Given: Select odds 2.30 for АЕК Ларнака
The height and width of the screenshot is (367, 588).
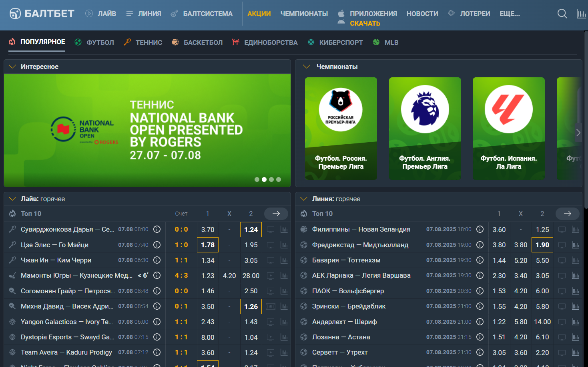Looking at the screenshot, I should [x=499, y=276].
